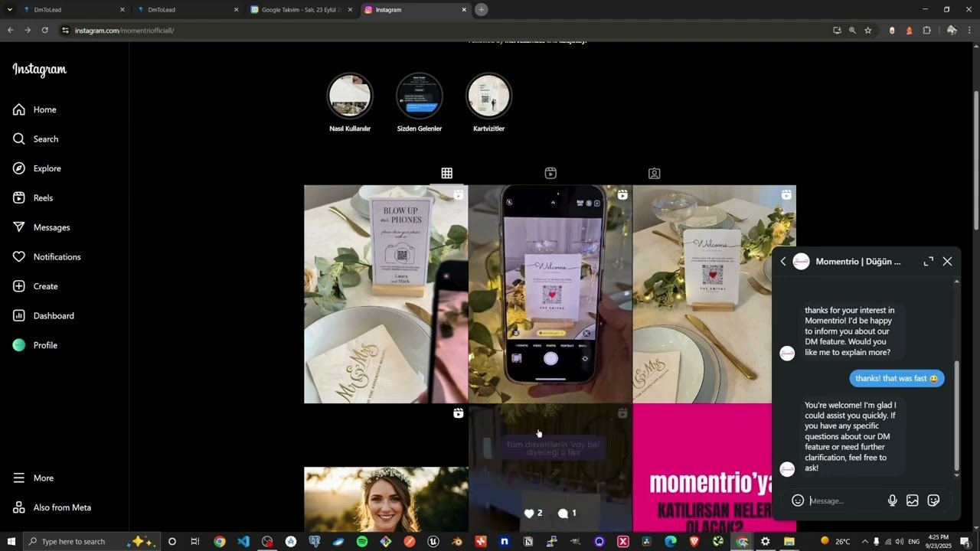
Task: Open the hovered reel with 2 likes
Action: pos(550,468)
